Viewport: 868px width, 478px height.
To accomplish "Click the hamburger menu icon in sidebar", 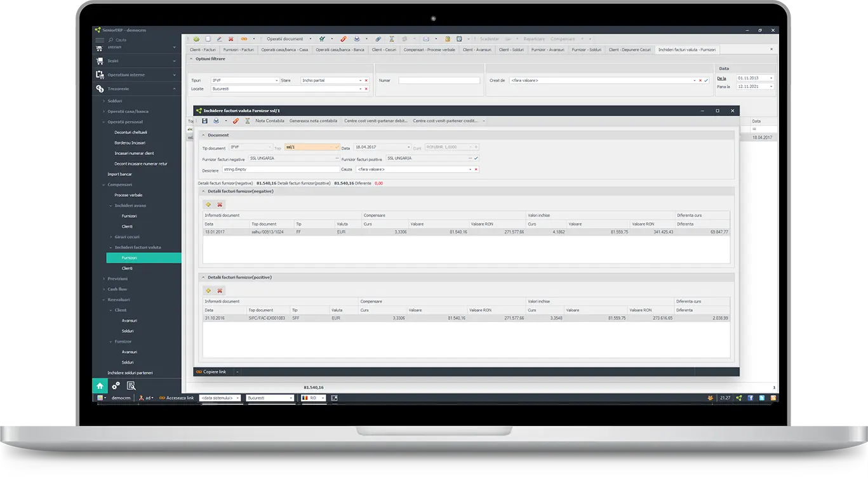I will click(x=100, y=40).
